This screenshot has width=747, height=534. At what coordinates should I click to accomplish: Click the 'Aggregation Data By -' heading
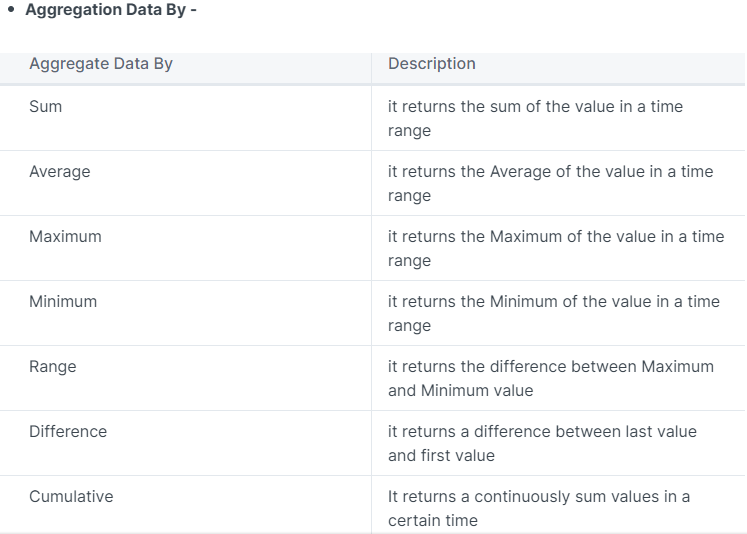[110, 10]
